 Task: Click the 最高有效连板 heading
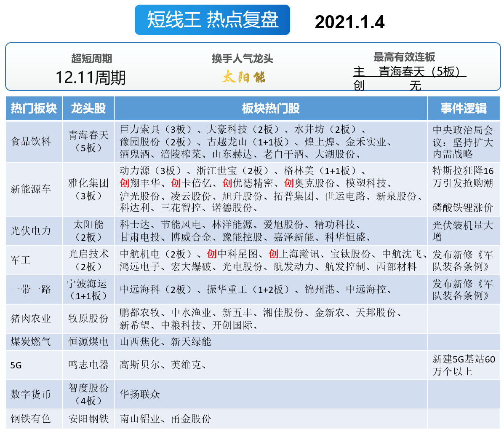404,57
